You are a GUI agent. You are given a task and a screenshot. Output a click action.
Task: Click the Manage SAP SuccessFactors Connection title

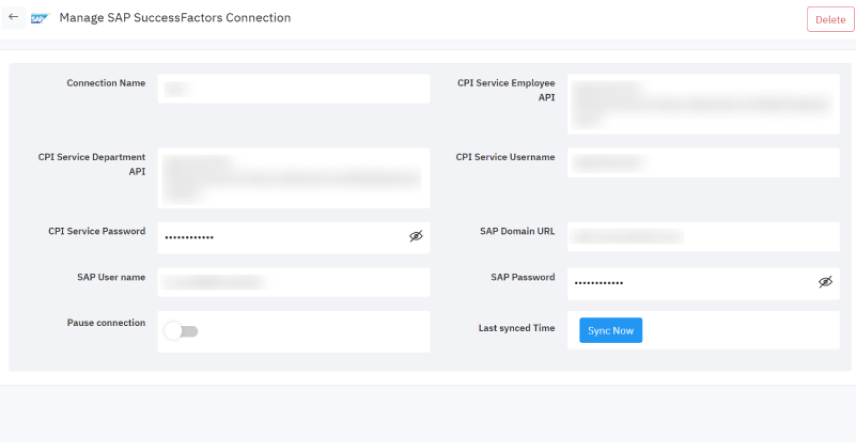click(x=175, y=18)
